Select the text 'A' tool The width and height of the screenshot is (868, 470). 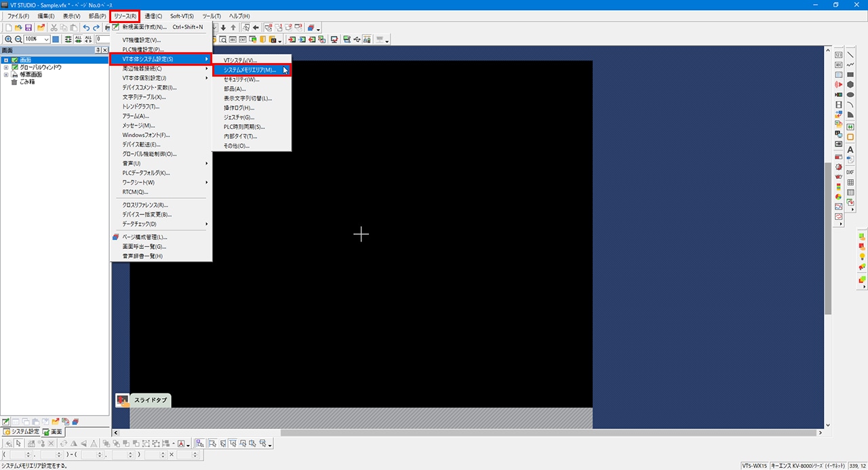(850, 149)
